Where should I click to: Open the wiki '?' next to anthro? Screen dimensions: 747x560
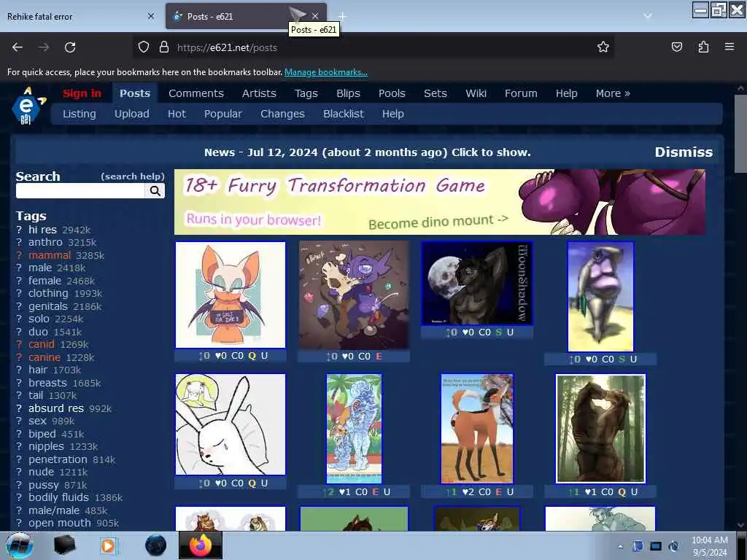click(19, 242)
